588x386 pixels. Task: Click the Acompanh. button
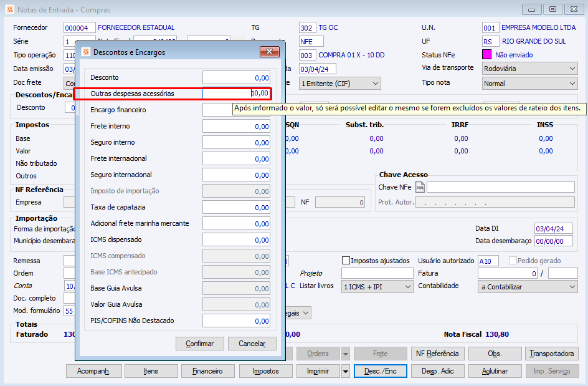(94, 371)
